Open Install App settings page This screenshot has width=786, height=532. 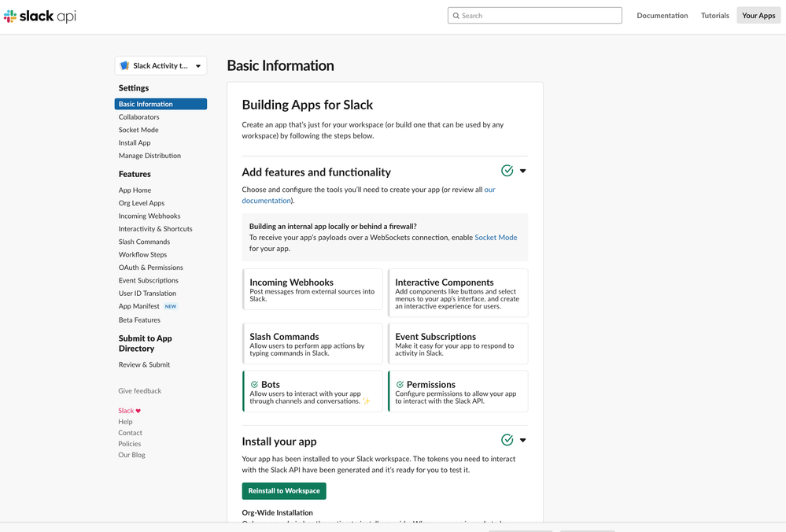[135, 143]
